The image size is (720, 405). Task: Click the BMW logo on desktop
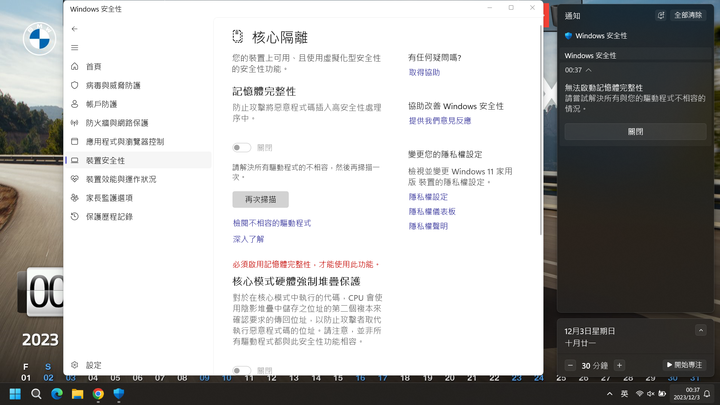point(39,39)
